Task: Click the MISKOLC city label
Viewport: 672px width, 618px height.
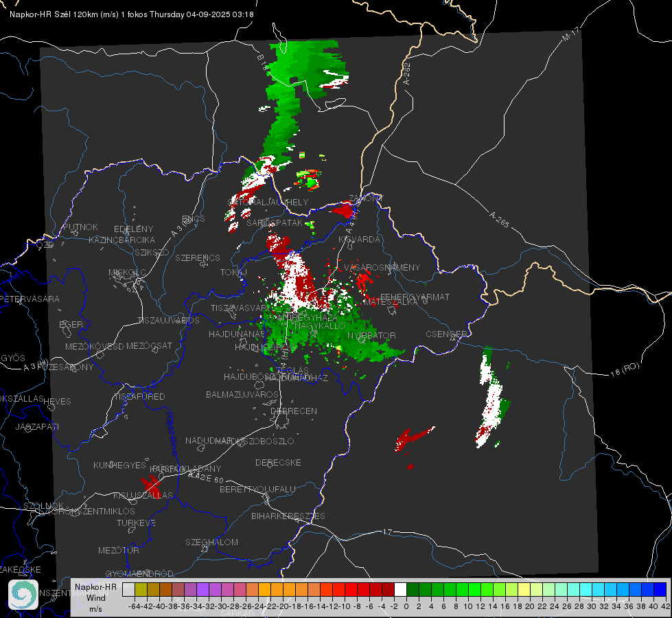Action: click(127, 273)
